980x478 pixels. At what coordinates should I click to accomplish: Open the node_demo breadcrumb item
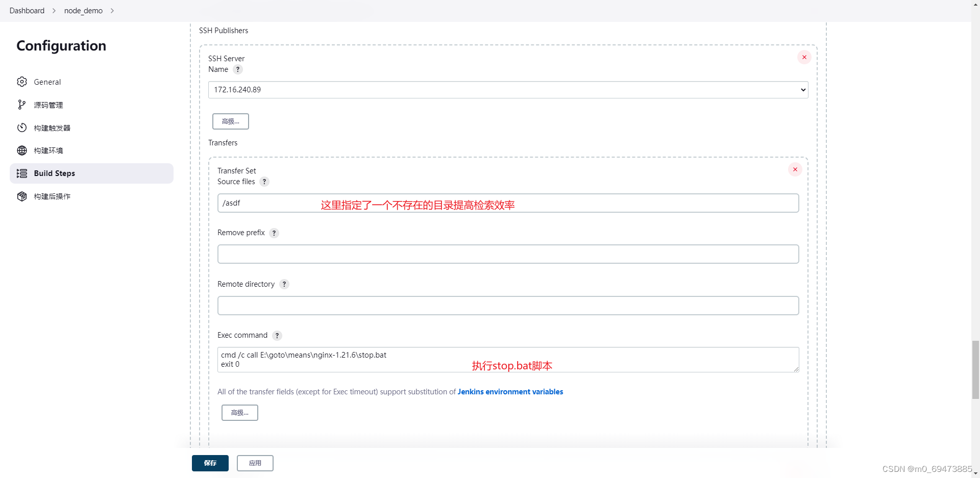click(83, 10)
